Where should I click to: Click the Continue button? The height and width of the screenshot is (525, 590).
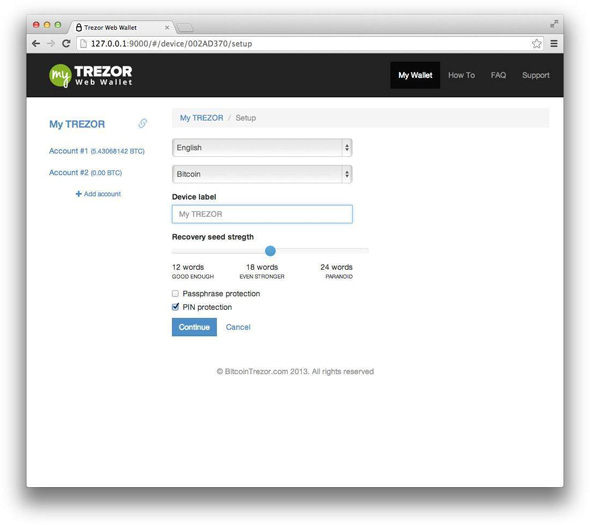pyautogui.click(x=194, y=327)
